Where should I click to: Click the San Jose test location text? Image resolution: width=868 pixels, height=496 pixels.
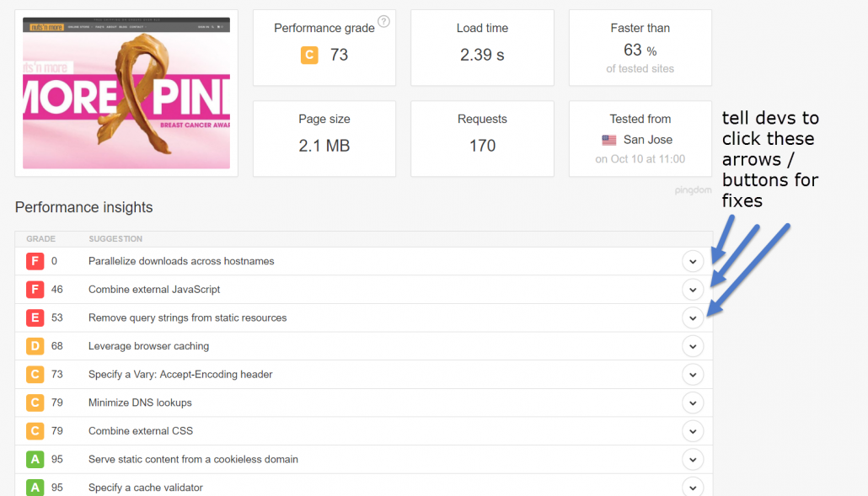click(x=648, y=140)
